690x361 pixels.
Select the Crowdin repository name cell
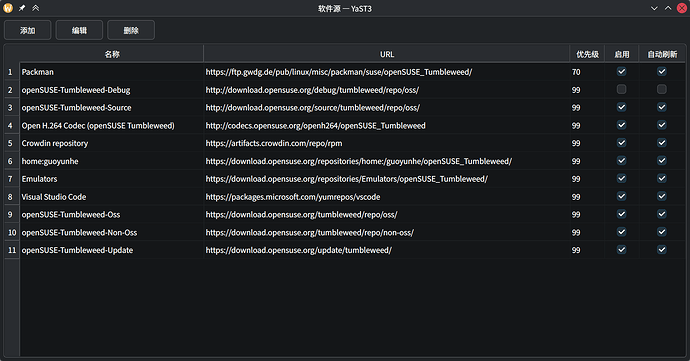[x=112, y=143]
